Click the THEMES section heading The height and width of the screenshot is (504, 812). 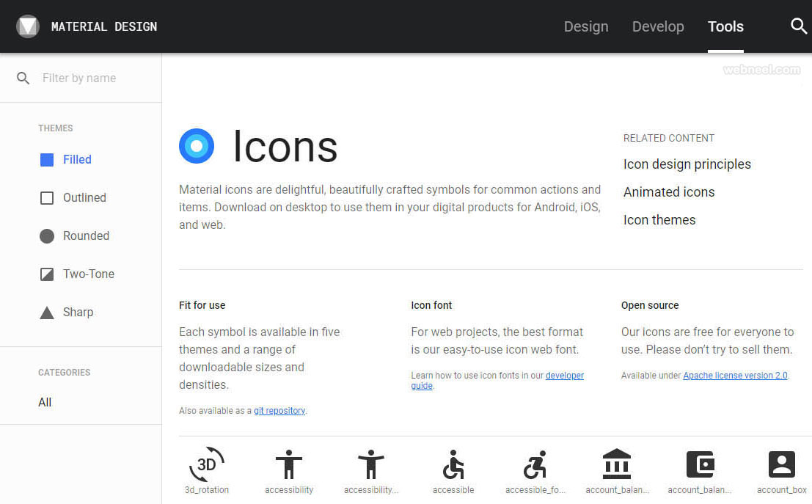(56, 128)
